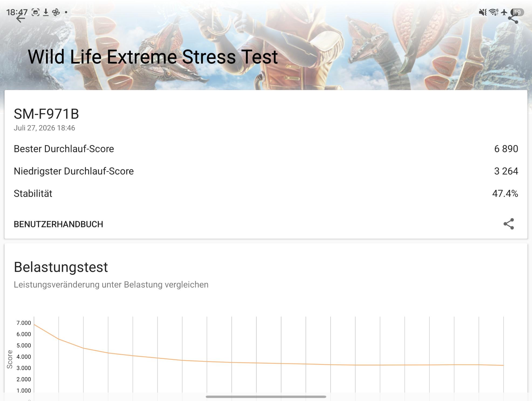Tap the fan icon in status bar
This screenshot has height=401, width=532.
56,12
